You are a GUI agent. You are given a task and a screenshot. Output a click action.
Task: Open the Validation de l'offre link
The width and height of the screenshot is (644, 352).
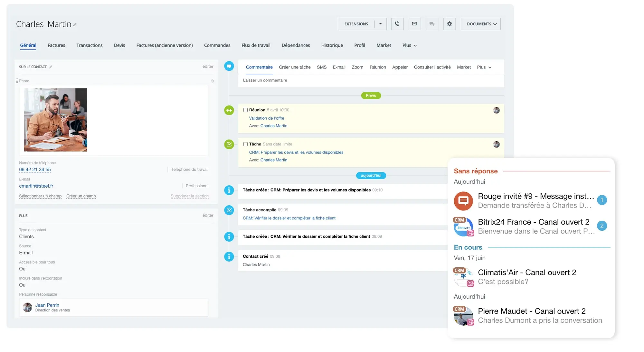coord(266,118)
